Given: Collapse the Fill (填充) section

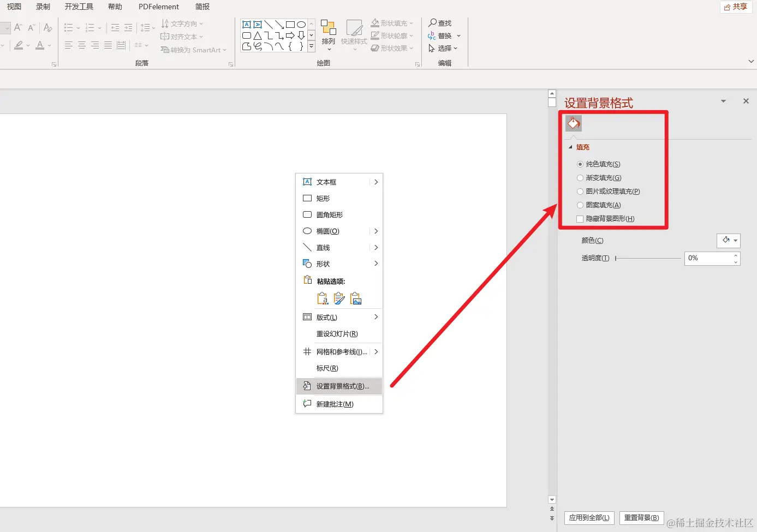Looking at the screenshot, I should (x=571, y=147).
